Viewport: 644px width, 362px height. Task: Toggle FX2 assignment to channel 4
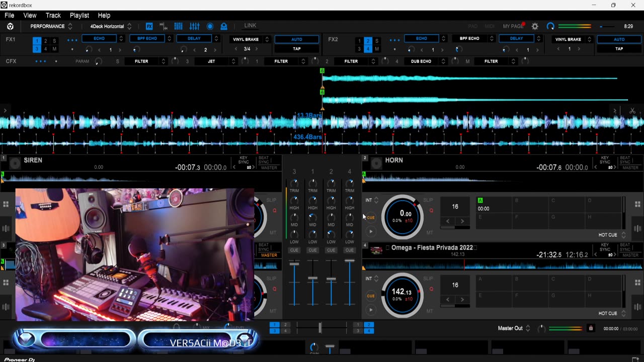[x=368, y=49]
